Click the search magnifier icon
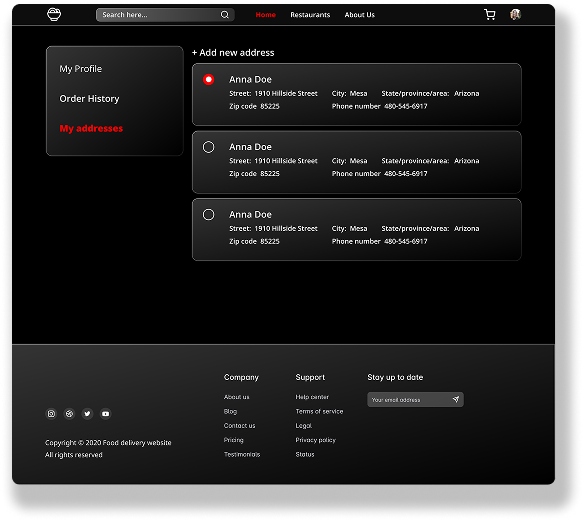Image resolution: width=584 pixels, height=521 pixels. [225, 15]
